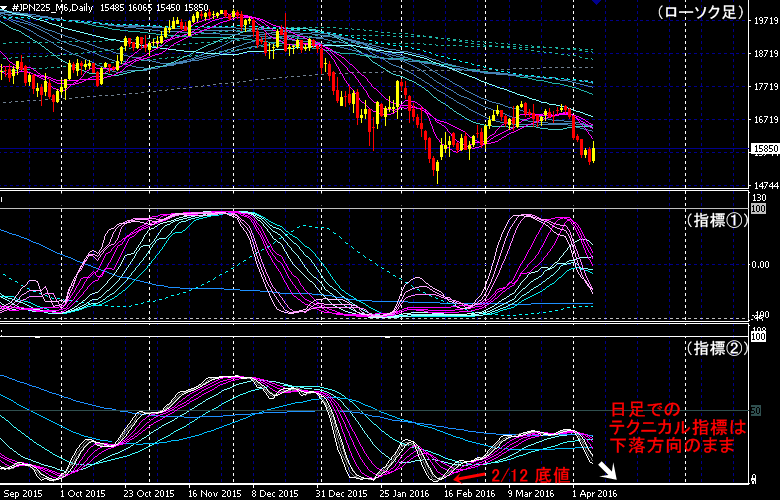Click the 50 level label of second indicator
780x500 pixels.
tap(756, 411)
